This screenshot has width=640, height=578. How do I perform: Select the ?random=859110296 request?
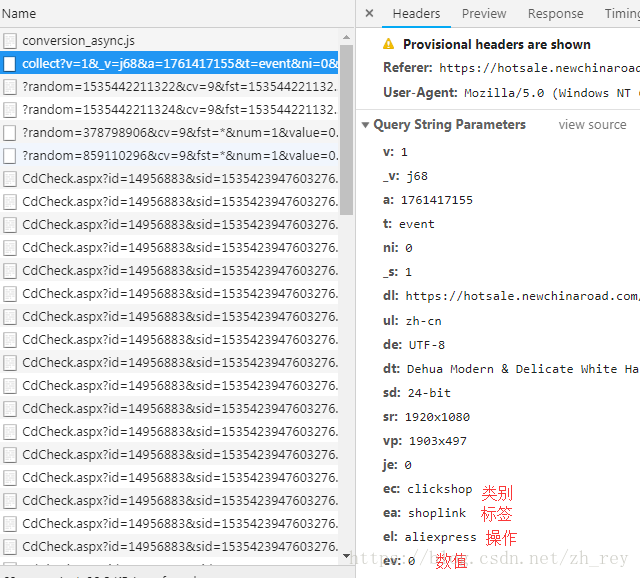click(169, 156)
